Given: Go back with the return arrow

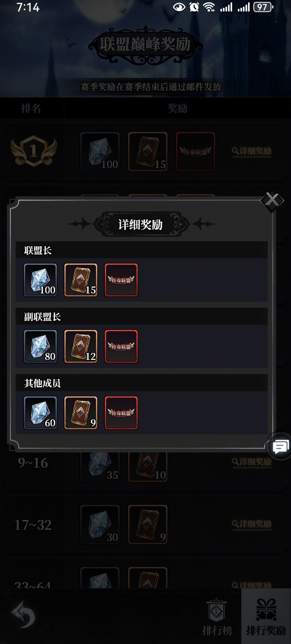Looking at the screenshot, I should [x=23, y=615].
